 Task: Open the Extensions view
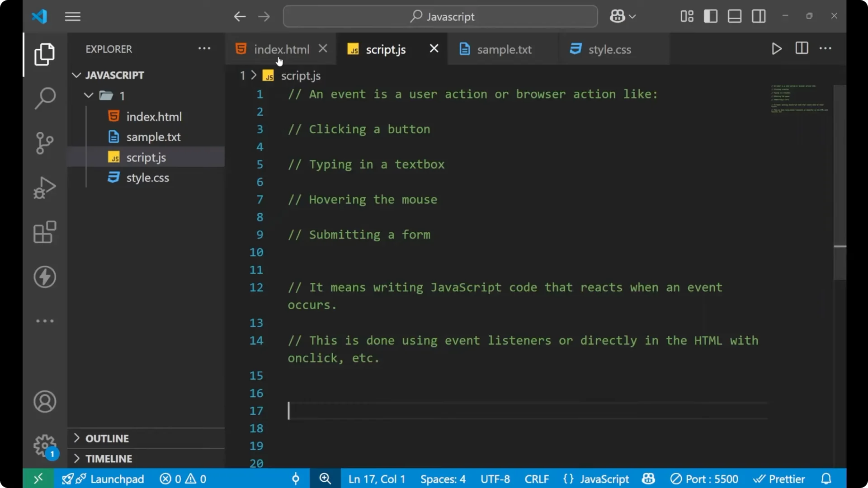tap(44, 232)
